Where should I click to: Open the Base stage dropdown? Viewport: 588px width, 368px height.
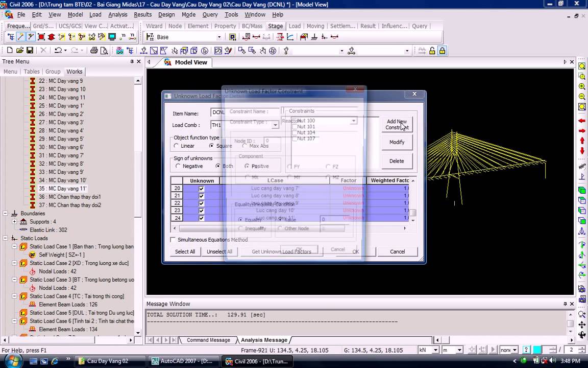tap(219, 37)
